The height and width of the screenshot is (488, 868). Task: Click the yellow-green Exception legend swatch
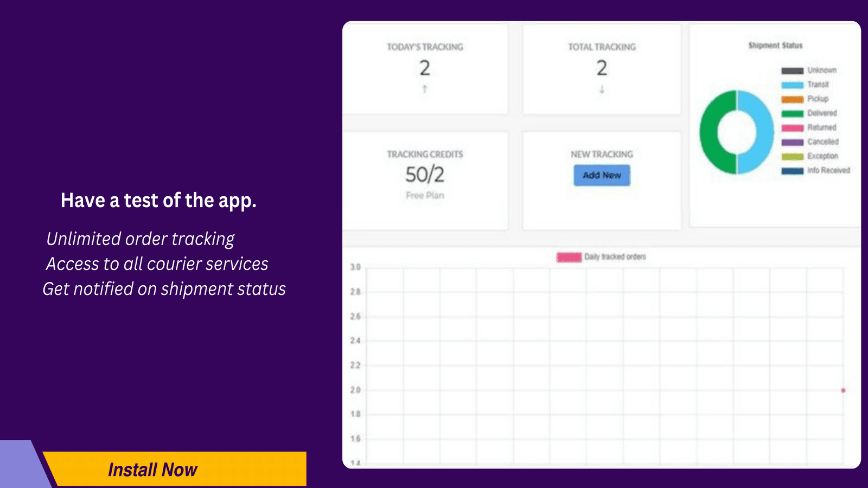pos(792,156)
